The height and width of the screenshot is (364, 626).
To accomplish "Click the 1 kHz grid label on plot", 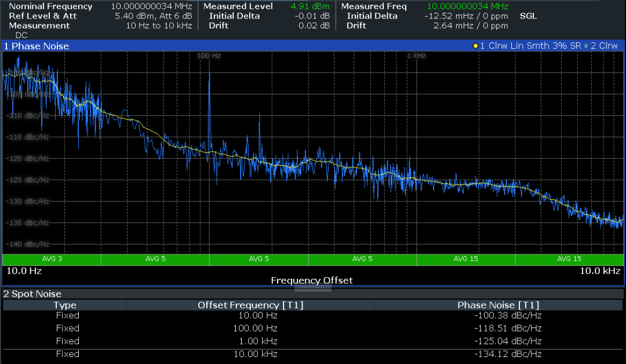I will tap(416, 56).
